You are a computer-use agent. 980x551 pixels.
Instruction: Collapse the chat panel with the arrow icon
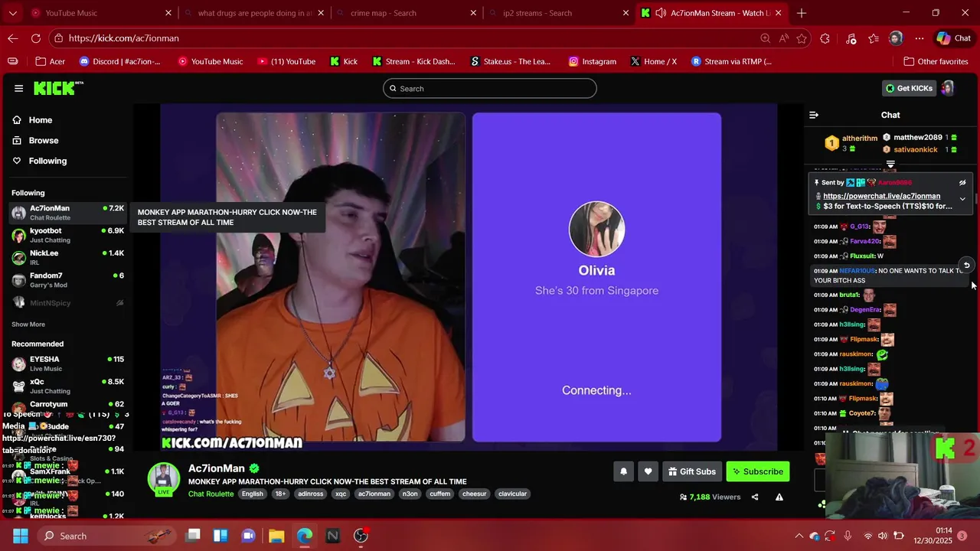click(x=814, y=115)
